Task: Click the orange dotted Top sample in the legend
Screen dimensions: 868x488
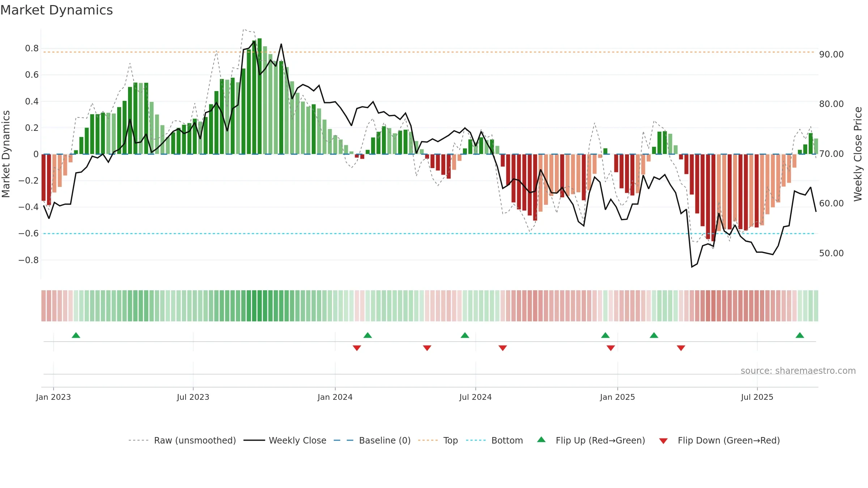Action: pos(428,441)
